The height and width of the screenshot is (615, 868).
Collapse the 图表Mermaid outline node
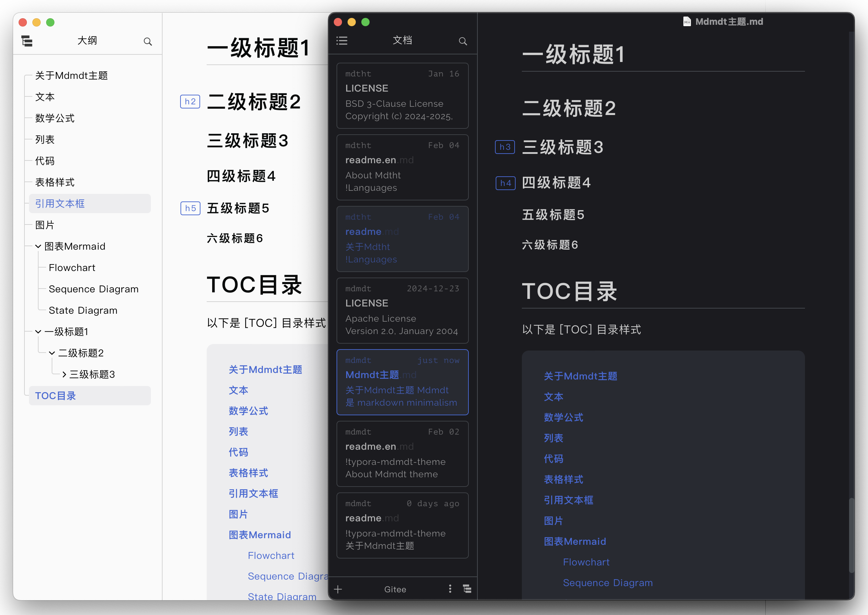(38, 247)
